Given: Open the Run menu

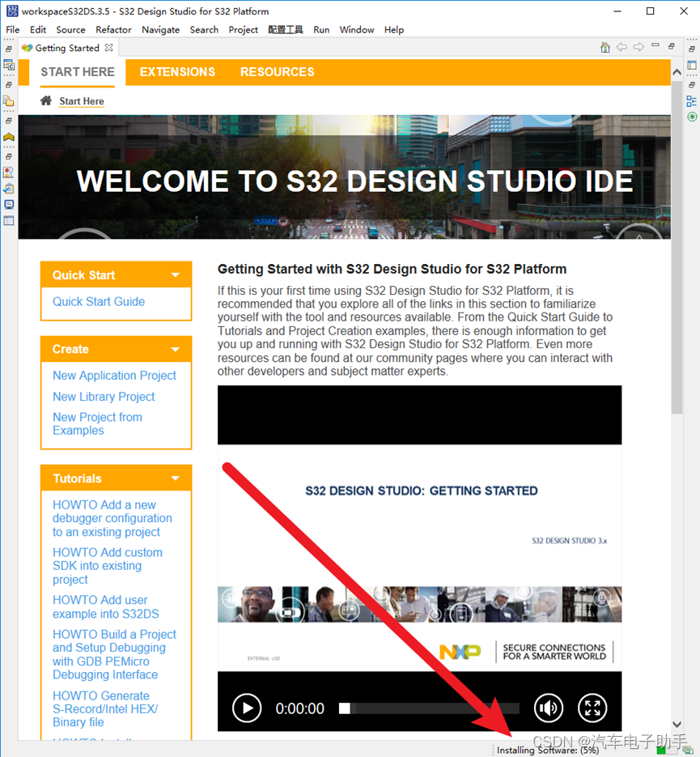Looking at the screenshot, I should tap(321, 29).
